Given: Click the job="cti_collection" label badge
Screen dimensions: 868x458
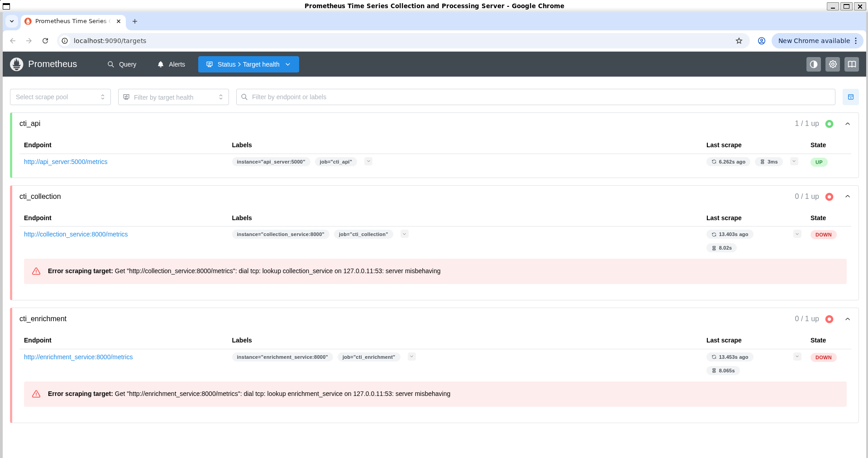Looking at the screenshot, I should 363,234.
